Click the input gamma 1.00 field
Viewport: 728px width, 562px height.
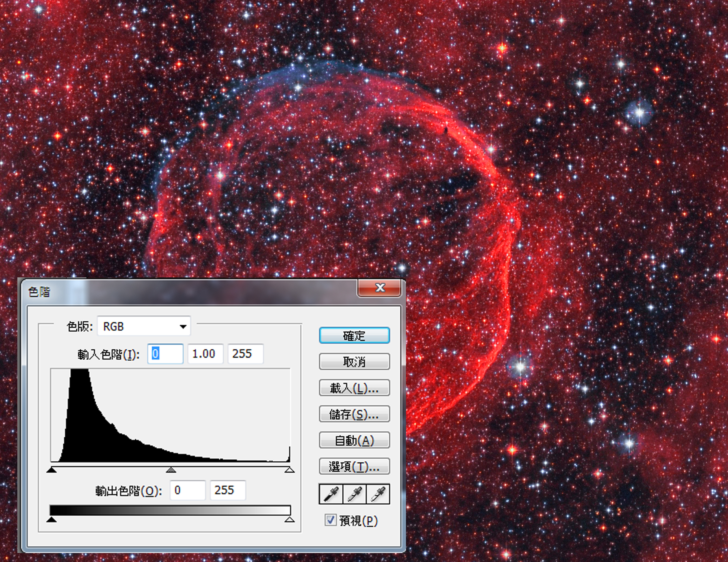[x=205, y=353]
